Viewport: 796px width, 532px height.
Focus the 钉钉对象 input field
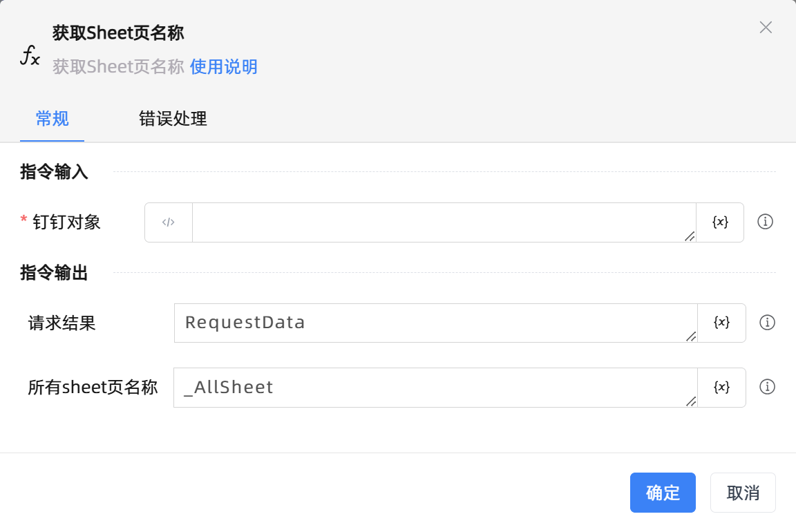442,222
